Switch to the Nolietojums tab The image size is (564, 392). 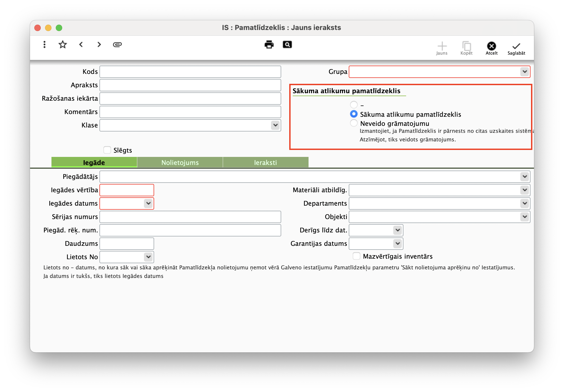point(180,163)
